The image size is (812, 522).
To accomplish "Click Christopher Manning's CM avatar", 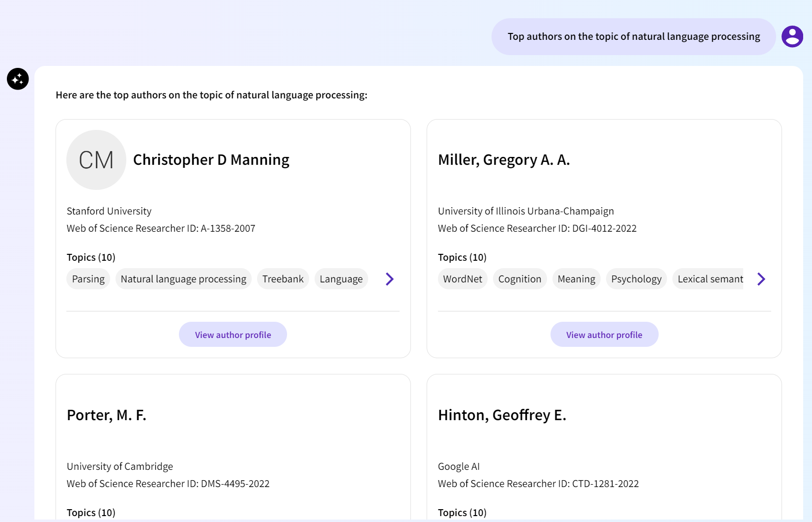I will (96, 160).
